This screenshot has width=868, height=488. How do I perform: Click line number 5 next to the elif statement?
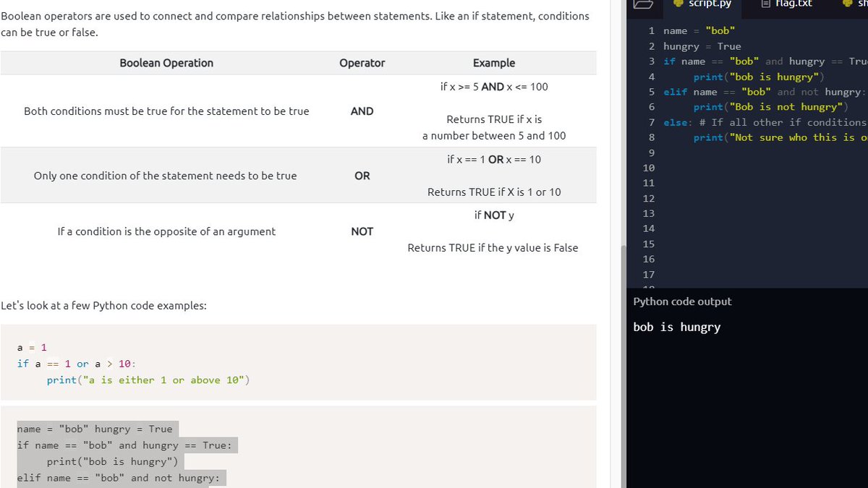point(650,92)
